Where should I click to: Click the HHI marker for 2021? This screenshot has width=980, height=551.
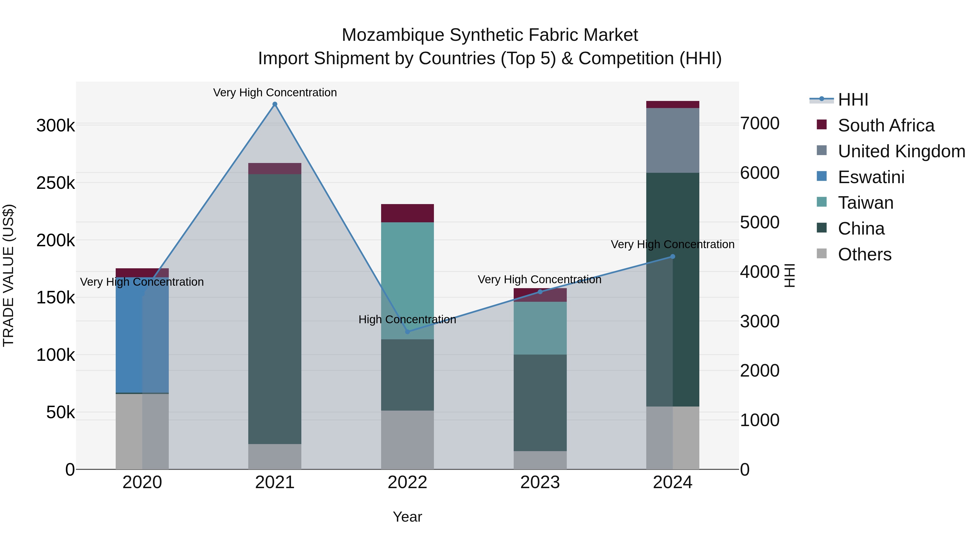coord(275,104)
